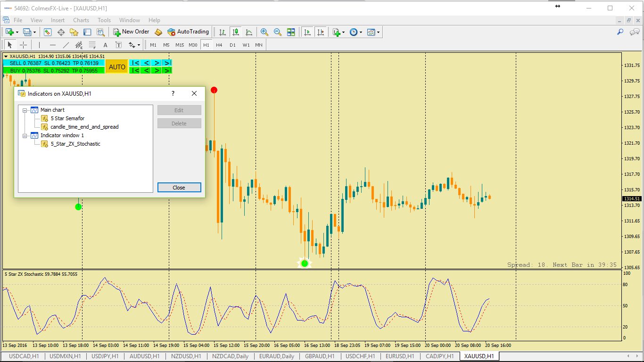Screen dimensions: 644x362
Task: Open search with the magnifier icon
Action: pos(620,32)
